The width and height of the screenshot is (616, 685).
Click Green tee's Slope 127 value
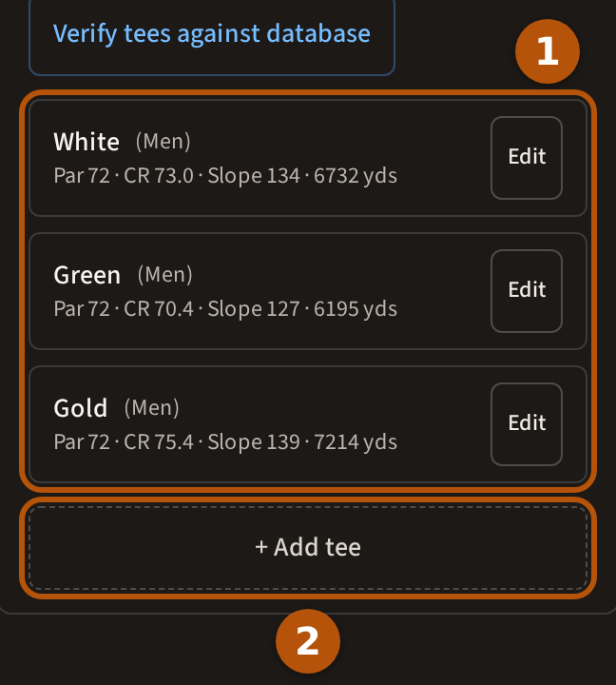254,309
